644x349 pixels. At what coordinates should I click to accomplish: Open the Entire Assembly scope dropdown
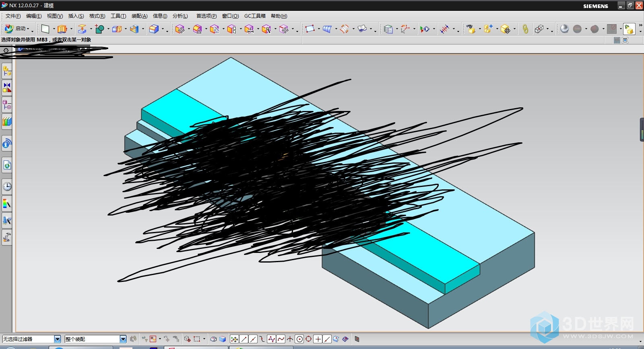click(123, 339)
